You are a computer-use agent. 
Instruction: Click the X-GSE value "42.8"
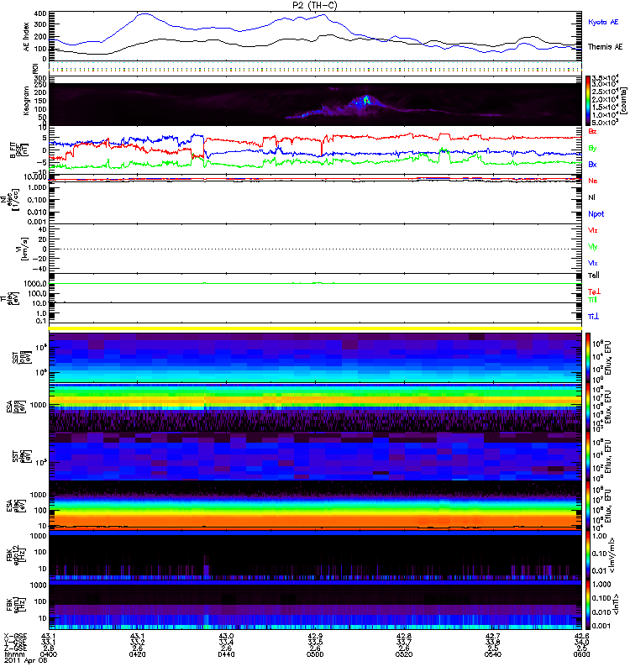tap(404, 636)
